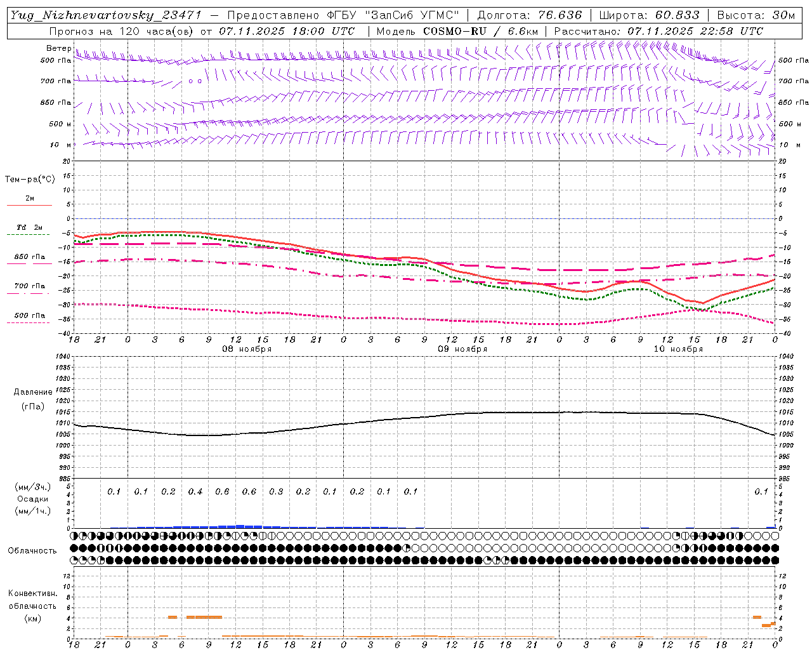Image resolution: width=812 pixels, height=650 pixels.
Task: Click the blue hourly precipitation bars
Action: click(x=240, y=526)
